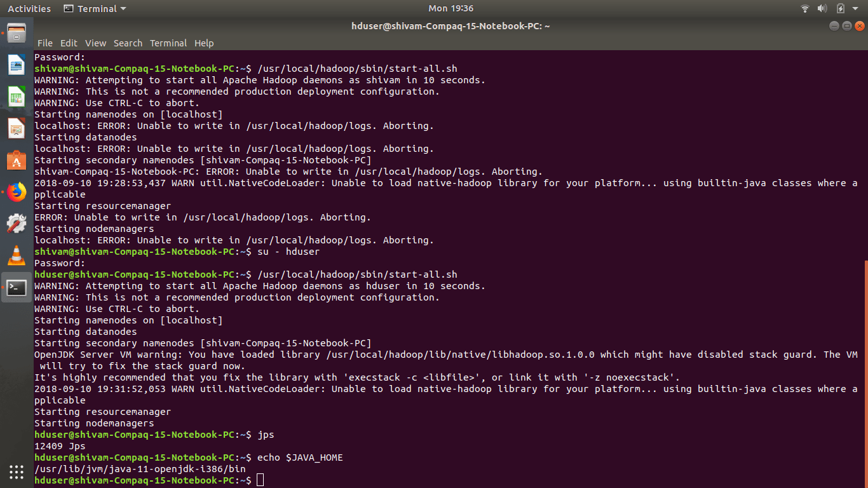Open the Edit menu
Image resolution: width=868 pixels, height=488 pixels.
69,43
